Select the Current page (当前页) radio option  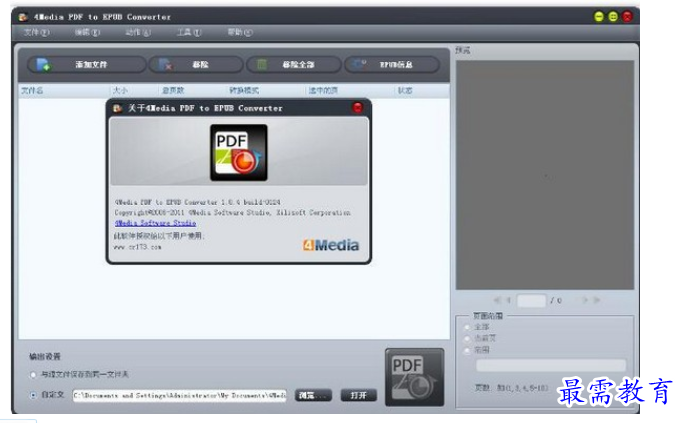pos(467,338)
